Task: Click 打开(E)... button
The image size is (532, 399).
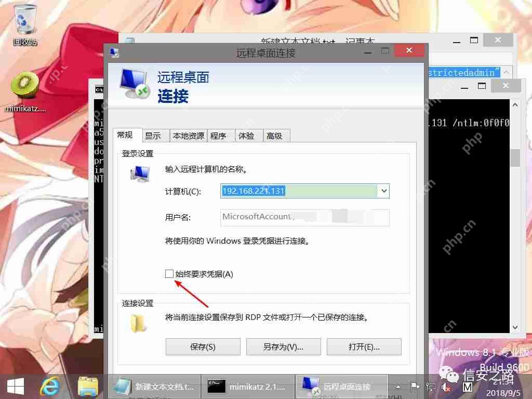Action: tap(364, 347)
